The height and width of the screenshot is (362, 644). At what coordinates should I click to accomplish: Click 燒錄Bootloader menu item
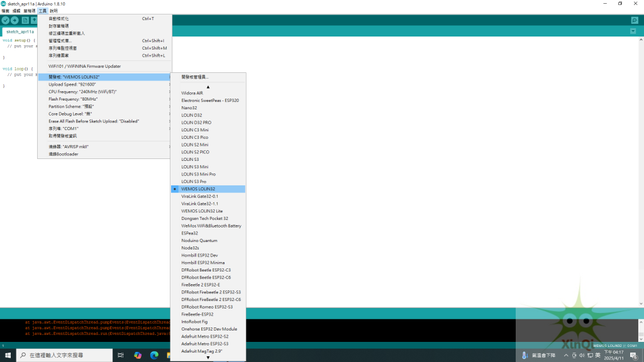coord(104,154)
